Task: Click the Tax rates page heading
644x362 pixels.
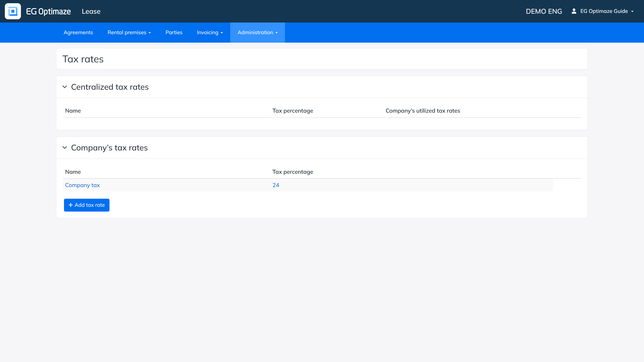Action: coord(83,59)
